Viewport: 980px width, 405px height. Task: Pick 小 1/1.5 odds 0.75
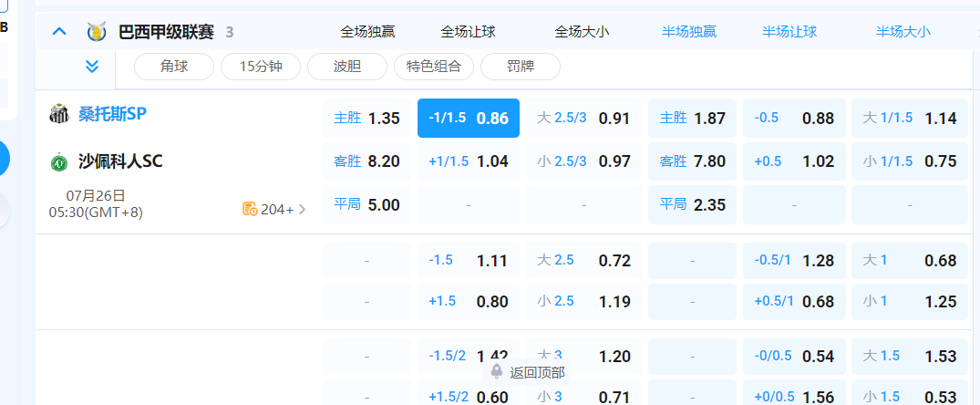pos(910,161)
